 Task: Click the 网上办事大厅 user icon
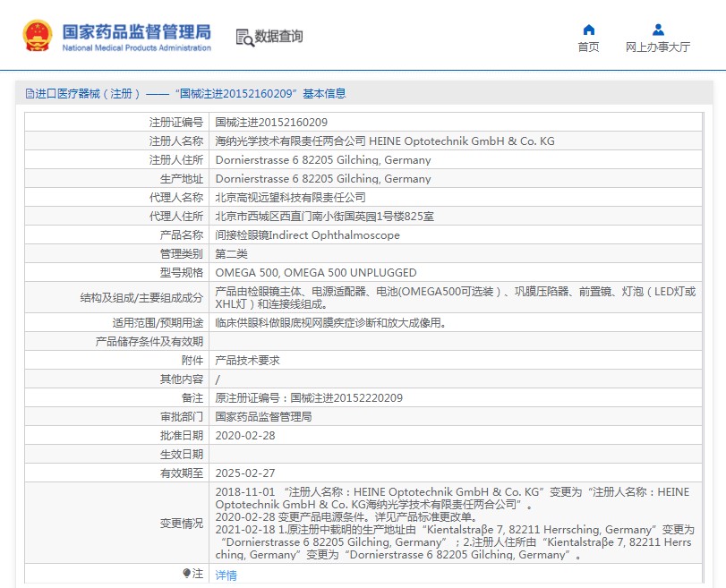pyautogui.click(x=658, y=30)
